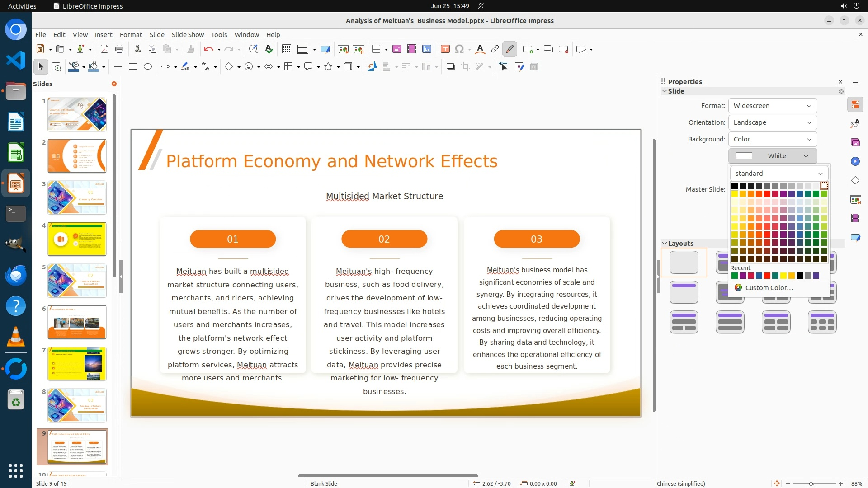The image size is (868, 488).
Task: Select slide 4 thumbnail in Slides panel
Action: (77, 239)
